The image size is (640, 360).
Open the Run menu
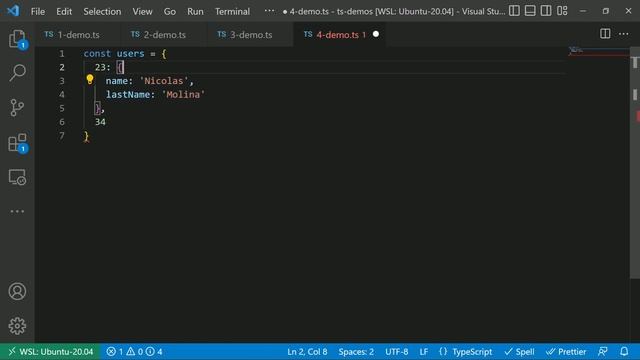195,11
